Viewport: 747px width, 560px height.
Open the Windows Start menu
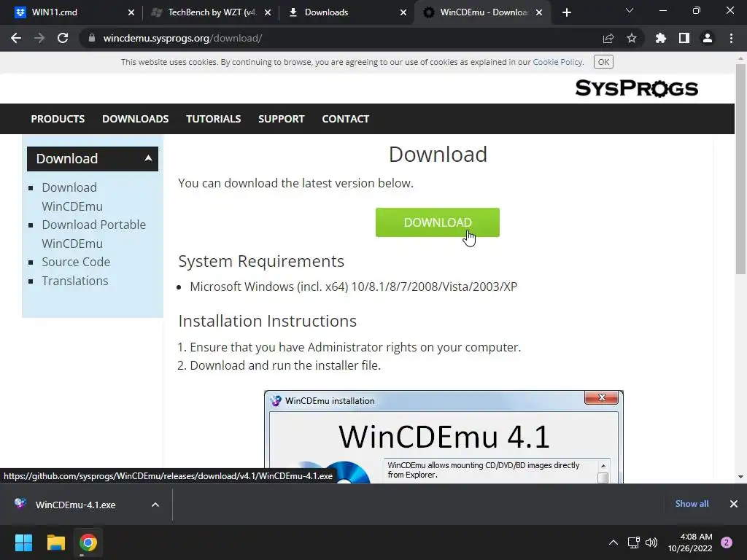click(23, 542)
